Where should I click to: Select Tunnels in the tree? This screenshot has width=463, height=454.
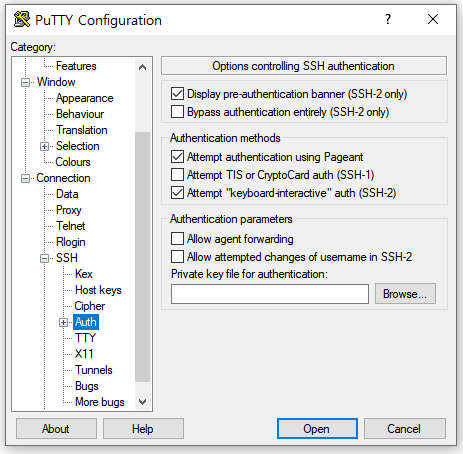94,370
